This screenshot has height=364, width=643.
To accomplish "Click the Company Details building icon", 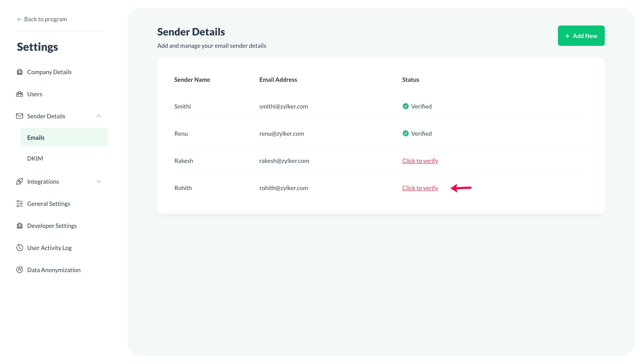I will tap(20, 72).
